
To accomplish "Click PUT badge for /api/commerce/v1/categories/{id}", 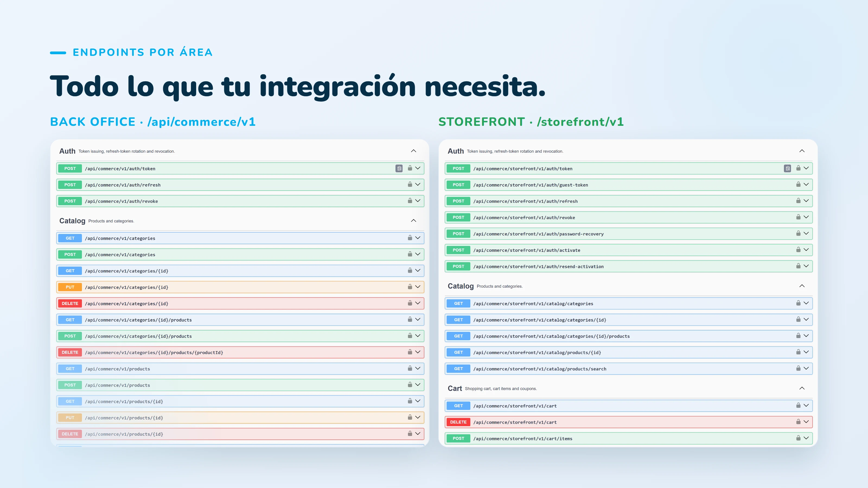I will 70,287.
